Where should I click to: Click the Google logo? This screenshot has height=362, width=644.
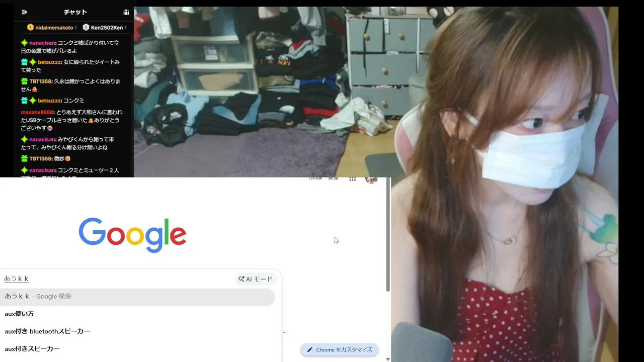click(x=132, y=235)
